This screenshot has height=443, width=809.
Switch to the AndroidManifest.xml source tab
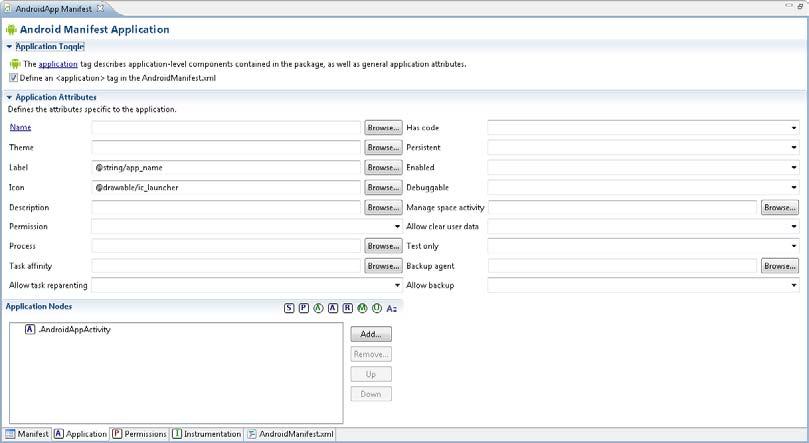tap(290, 434)
